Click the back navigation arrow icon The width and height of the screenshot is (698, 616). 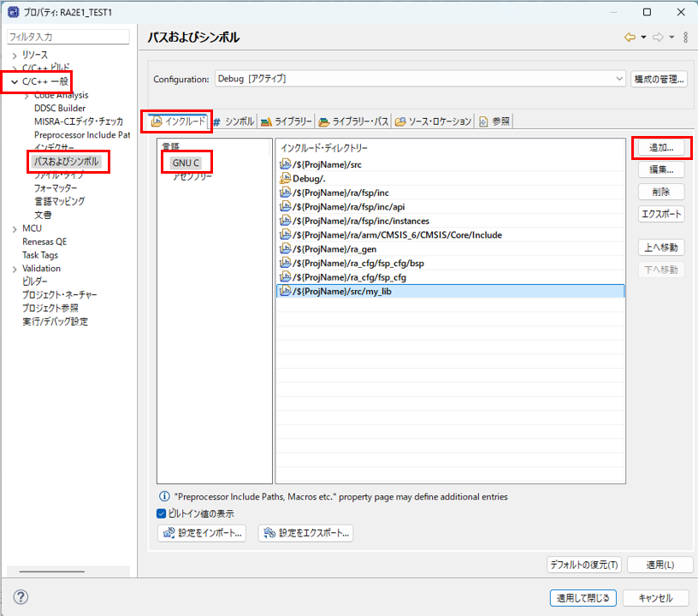click(630, 38)
